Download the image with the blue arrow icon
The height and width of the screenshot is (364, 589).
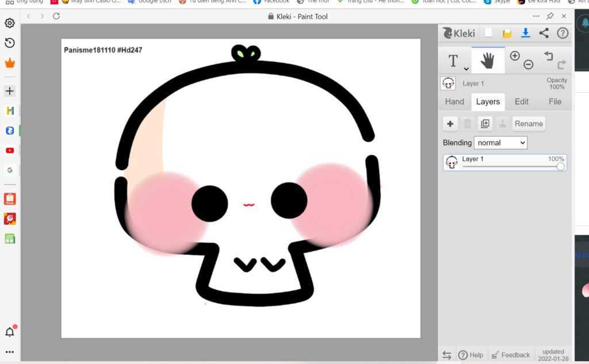pos(526,33)
